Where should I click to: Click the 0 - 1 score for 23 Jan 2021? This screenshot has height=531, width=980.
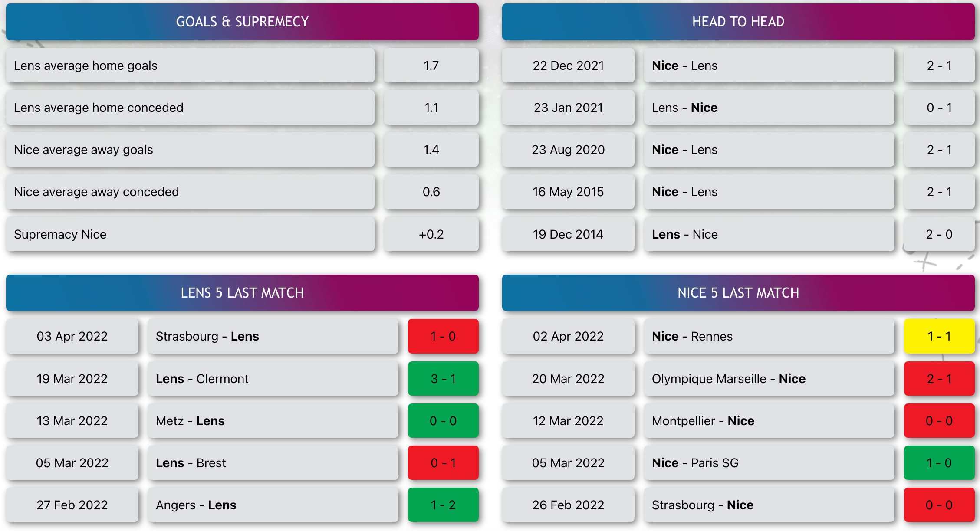click(939, 108)
